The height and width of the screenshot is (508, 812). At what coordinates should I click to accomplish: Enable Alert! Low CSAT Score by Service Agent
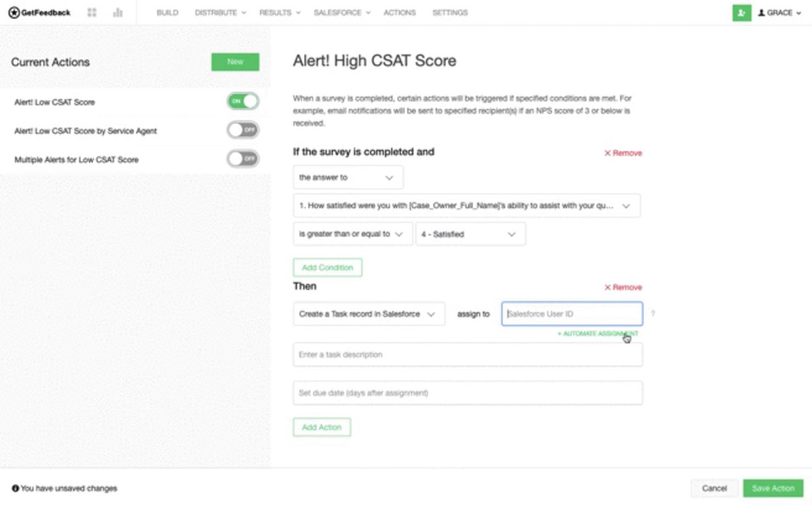(x=243, y=130)
